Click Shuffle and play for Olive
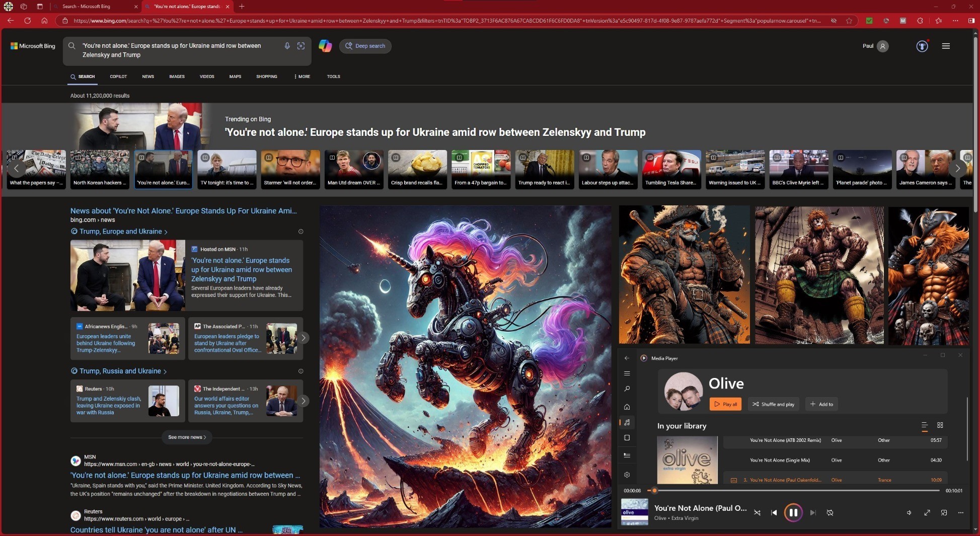Screen dimensions: 980x536 tap(774, 404)
